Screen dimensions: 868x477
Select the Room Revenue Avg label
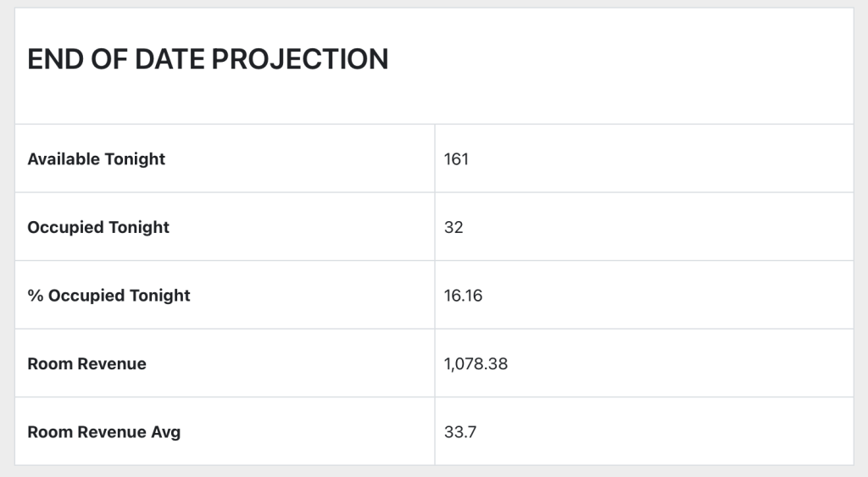tap(103, 432)
